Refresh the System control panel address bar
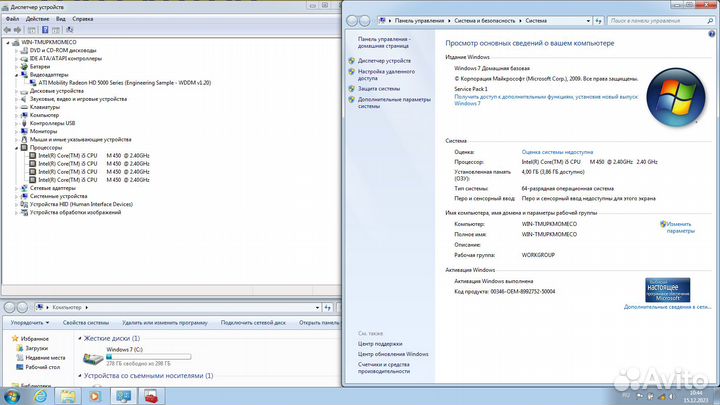 598,21
